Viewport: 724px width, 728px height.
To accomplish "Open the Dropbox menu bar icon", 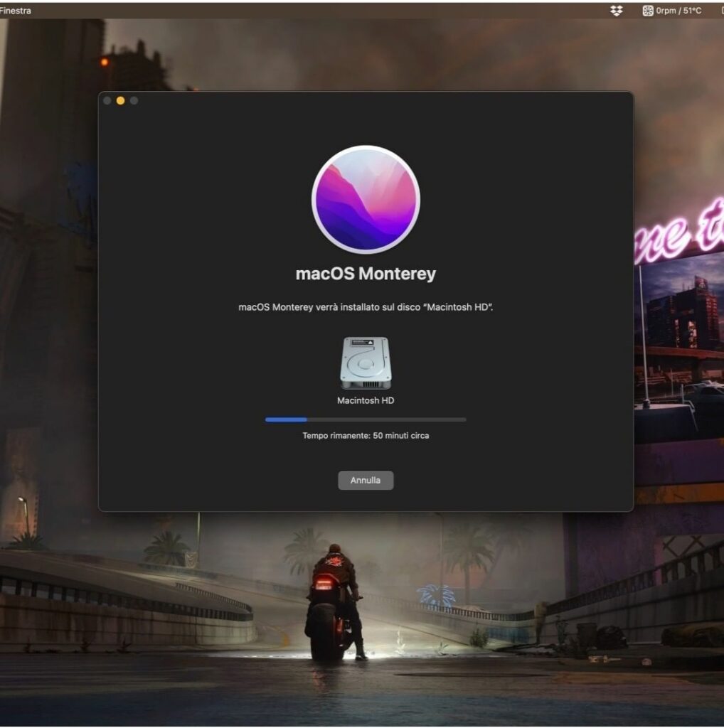I will pyautogui.click(x=617, y=11).
